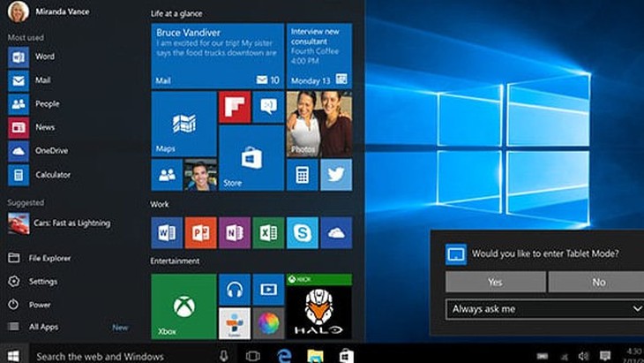This screenshot has width=644, height=363.
Task: Open the Maps tile
Action: 184,124
